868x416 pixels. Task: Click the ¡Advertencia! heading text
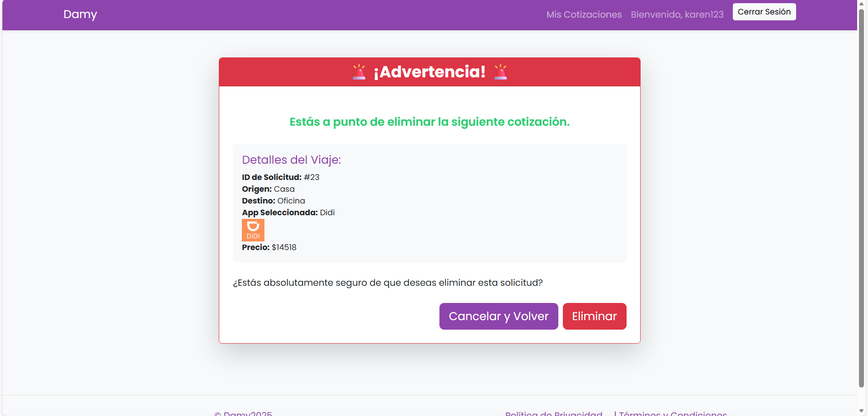(429, 72)
